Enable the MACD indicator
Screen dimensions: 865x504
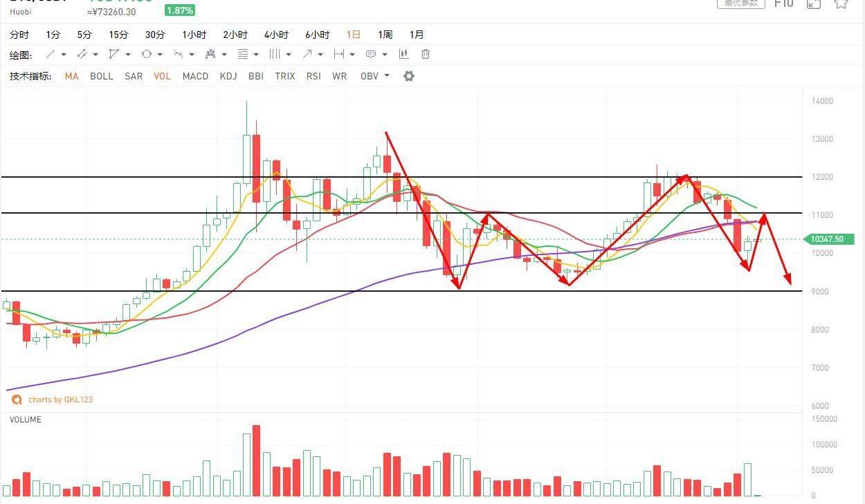[x=195, y=76]
